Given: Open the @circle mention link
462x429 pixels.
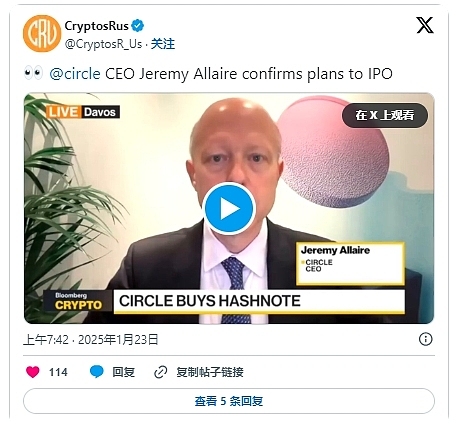Looking at the screenshot, I should coord(75,74).
